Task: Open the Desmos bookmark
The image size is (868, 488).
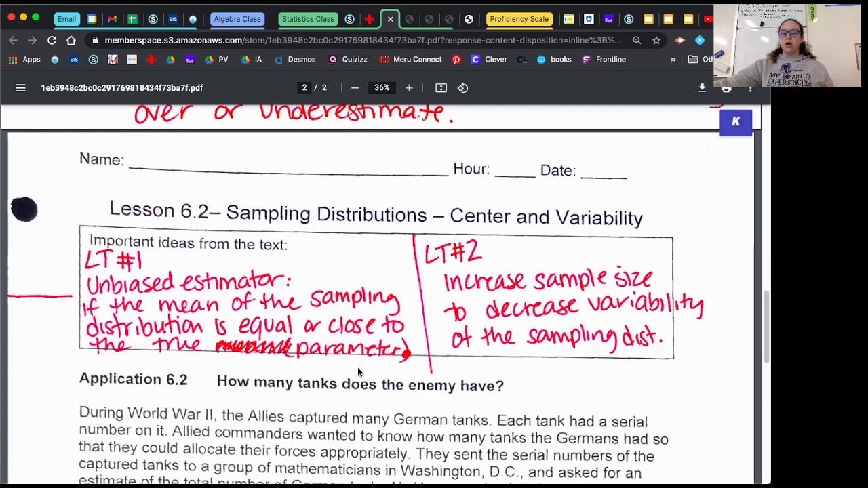Action: [x=294, y=60]
